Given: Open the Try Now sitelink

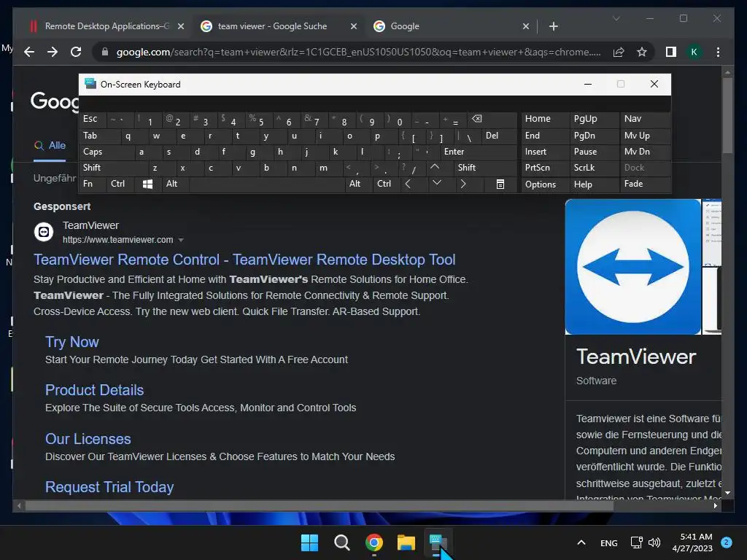Looking at the screenshot, I should (x=72, y=342).
